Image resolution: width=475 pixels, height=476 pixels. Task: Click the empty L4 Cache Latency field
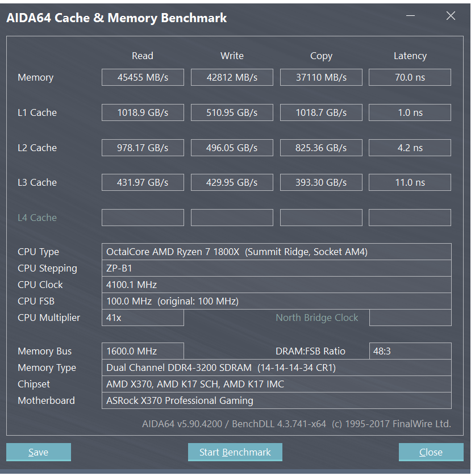(x=410, y=218)
